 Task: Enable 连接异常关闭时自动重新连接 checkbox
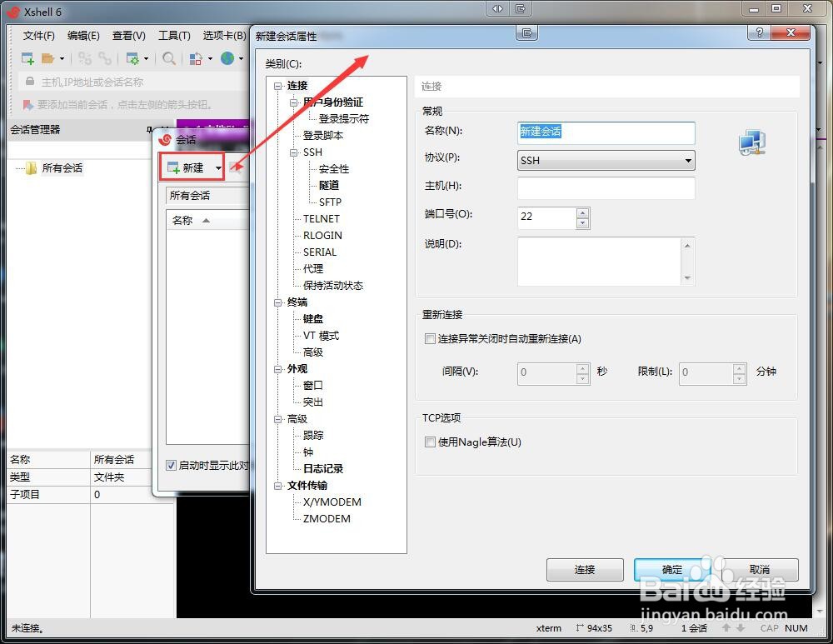pos(430,338)
